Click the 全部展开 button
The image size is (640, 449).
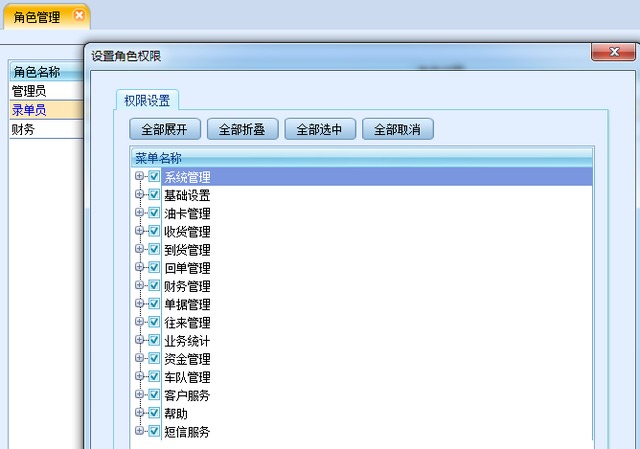click(165, 129)
